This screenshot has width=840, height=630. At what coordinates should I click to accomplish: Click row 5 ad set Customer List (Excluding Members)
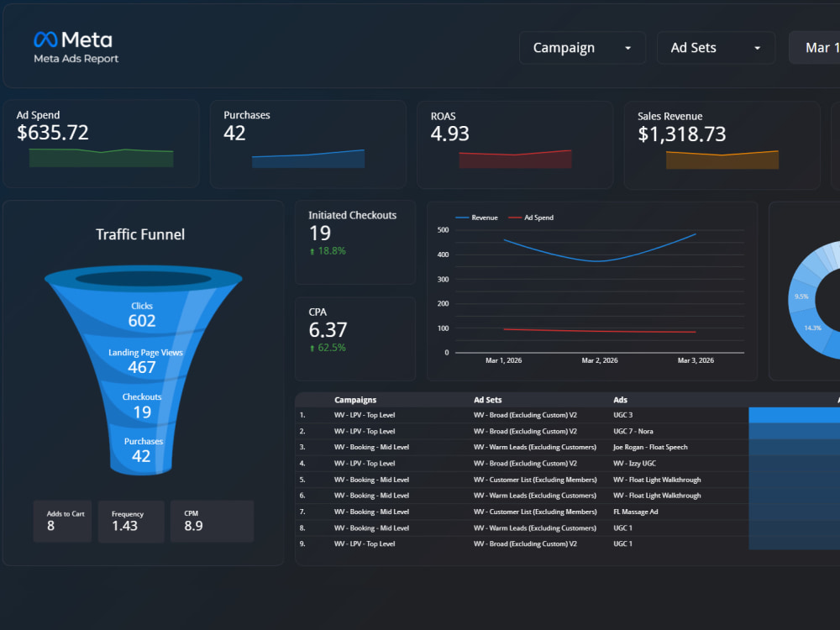(x=534, y=480)
